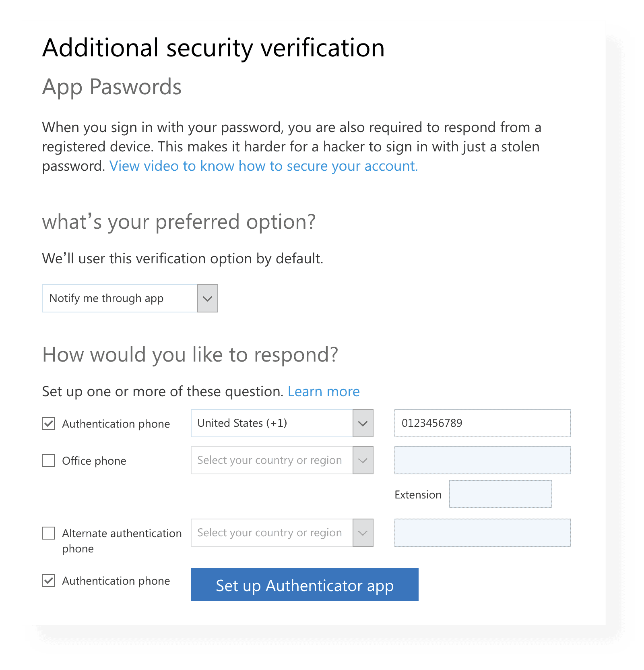644x670 pixels.
Task: Enable the Office phone checkbox
Action: pos(48,461)
